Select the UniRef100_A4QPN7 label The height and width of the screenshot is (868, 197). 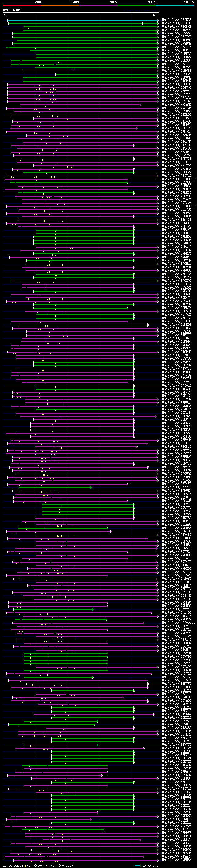[x=177, y=81]
